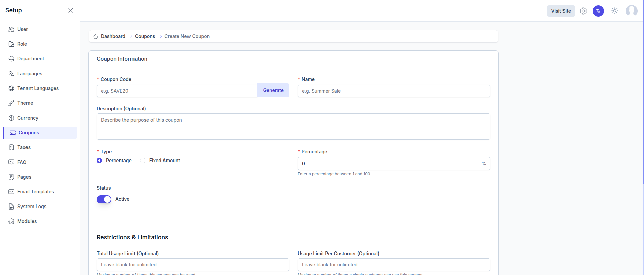Toggle the Active status switch

coord(104,199)
